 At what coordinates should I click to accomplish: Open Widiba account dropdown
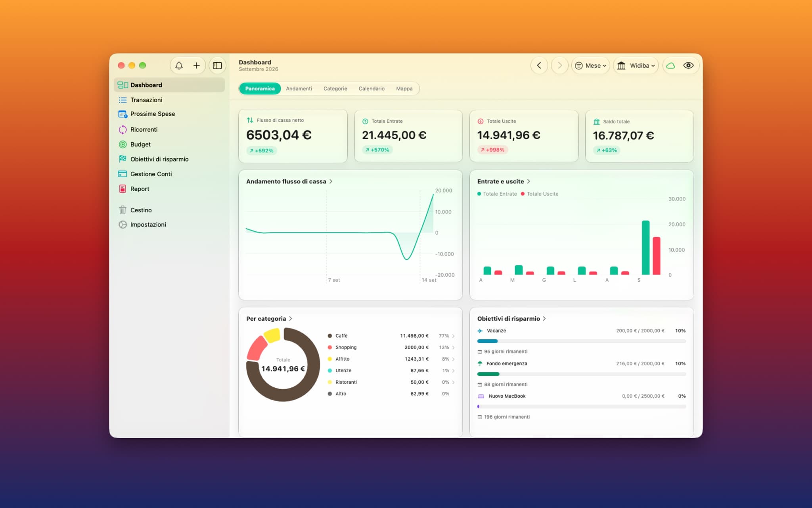tap(636, 65)
